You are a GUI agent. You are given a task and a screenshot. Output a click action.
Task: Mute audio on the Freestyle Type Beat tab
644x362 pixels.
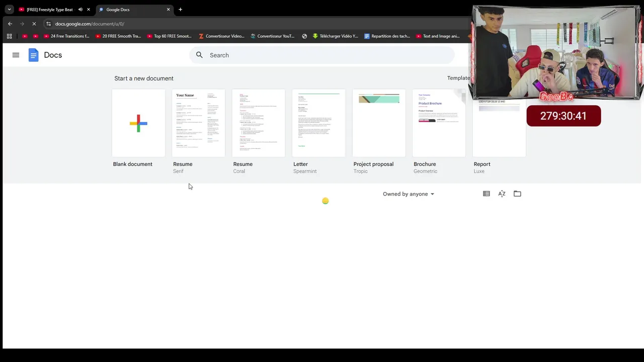coord(80,10)
